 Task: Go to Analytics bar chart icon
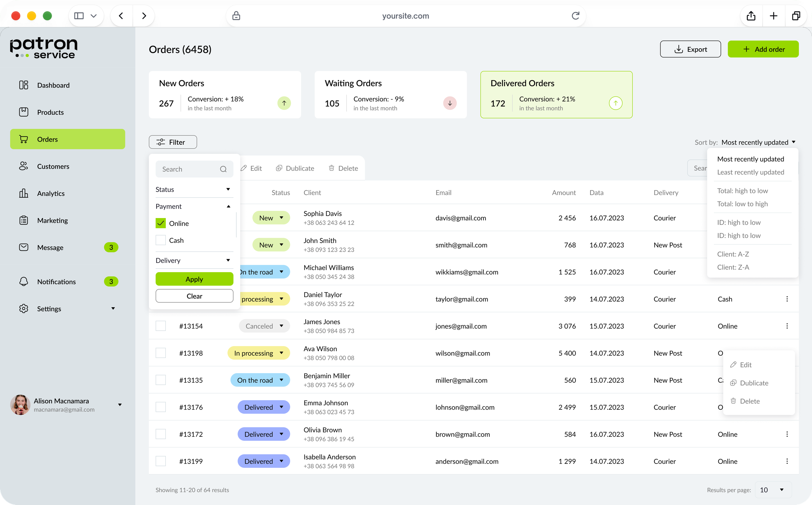pos(24,193)
